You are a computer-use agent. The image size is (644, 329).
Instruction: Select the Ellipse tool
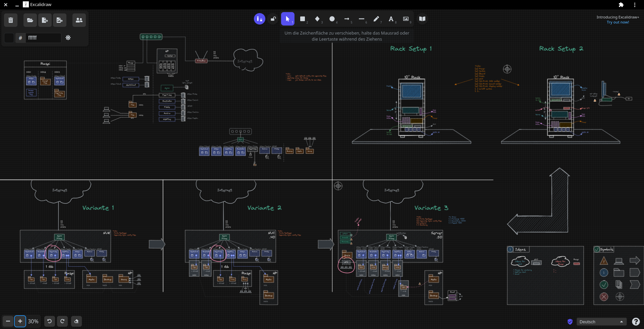332,19
